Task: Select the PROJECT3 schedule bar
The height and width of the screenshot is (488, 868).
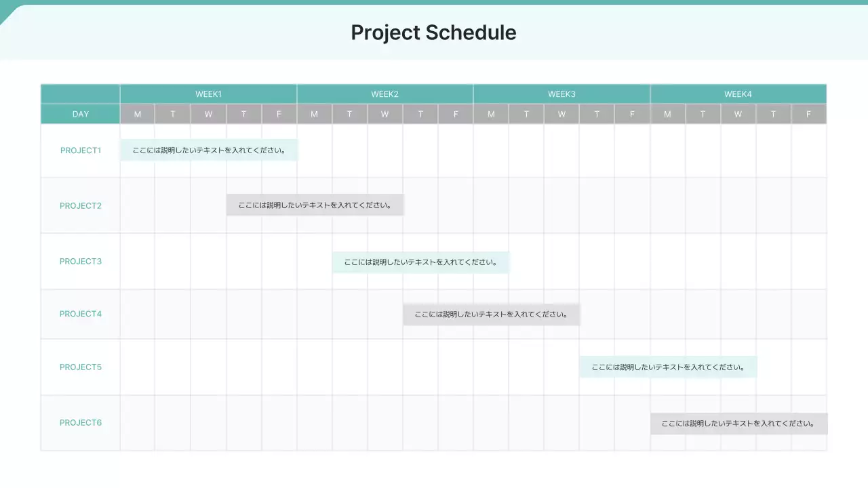Action: (420, 262)
